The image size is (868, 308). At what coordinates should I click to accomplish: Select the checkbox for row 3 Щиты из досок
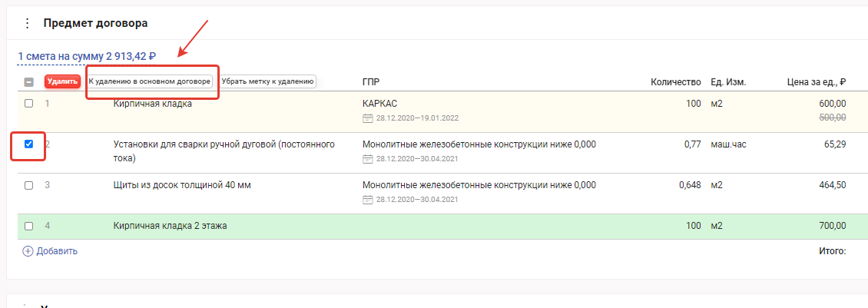click(29, 185)
